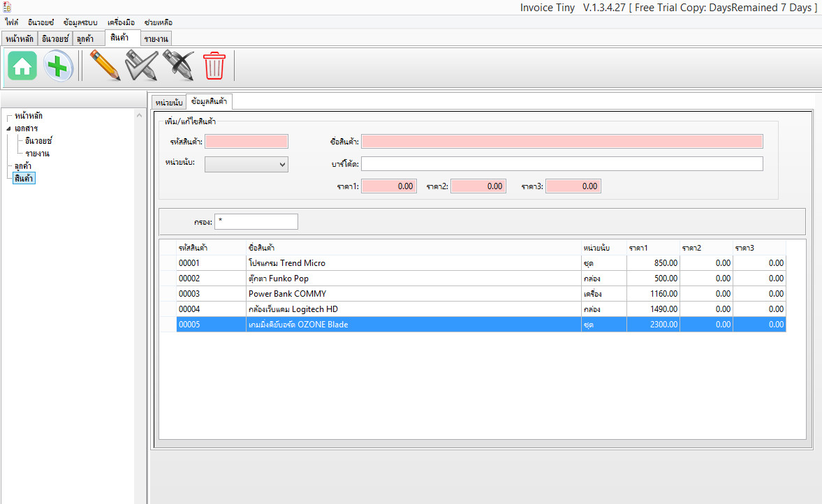
Task: Click the ราคา3 column header
Action: pos(759,248)
